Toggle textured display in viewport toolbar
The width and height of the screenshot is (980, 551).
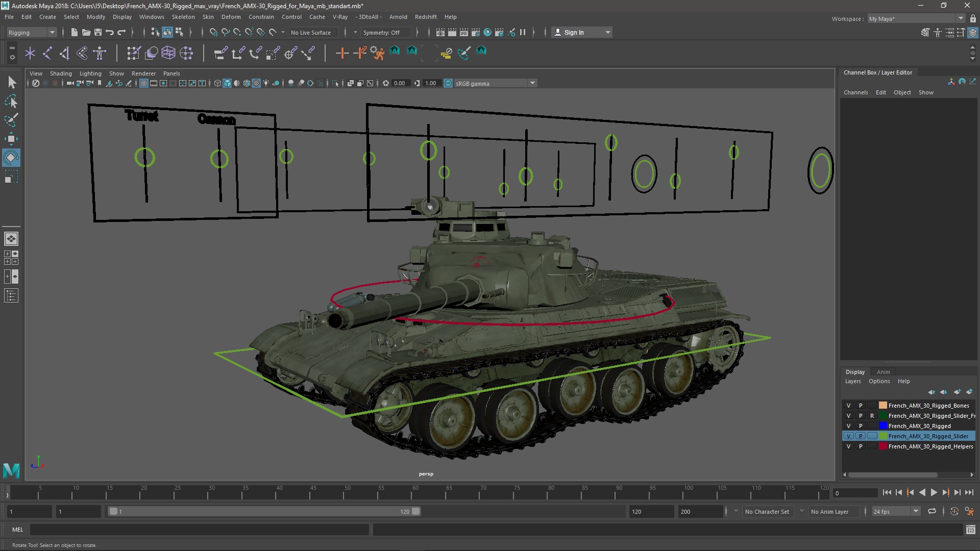coord(256,83)
